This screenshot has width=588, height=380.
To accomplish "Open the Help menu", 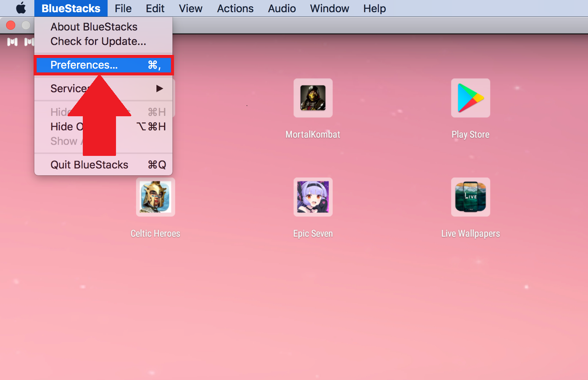I will [x=374, y=8].
